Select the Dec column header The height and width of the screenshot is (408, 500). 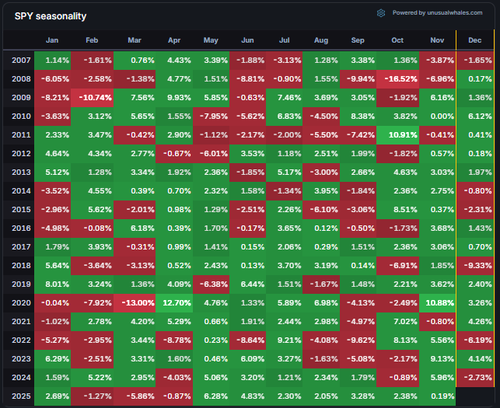(475, 40)
